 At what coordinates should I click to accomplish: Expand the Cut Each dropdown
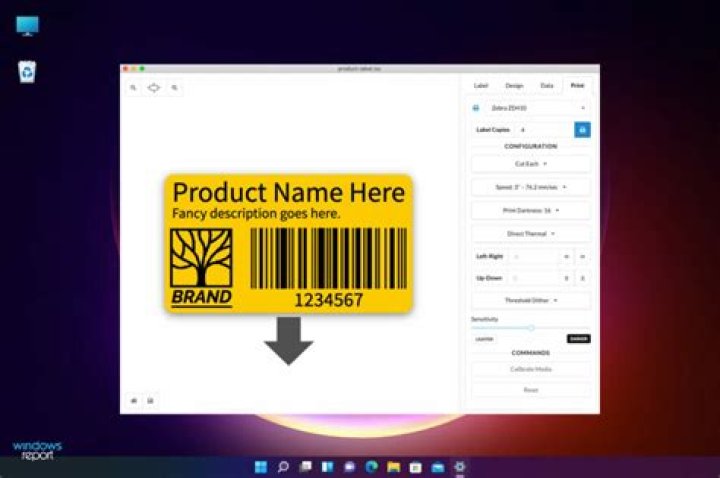(x=531, y=164)
